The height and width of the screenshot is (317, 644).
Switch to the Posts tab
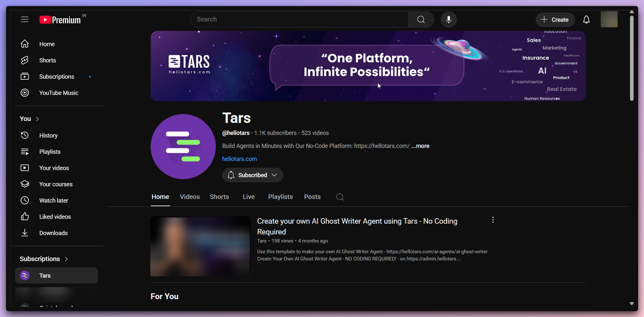click(312, 197)
